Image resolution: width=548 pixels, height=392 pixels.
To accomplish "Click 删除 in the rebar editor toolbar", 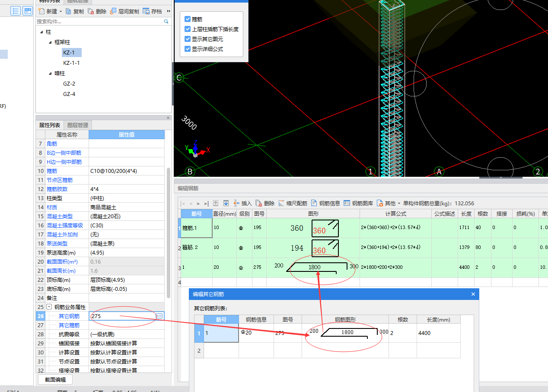I will pyautogui.click(x=265, y=203).
